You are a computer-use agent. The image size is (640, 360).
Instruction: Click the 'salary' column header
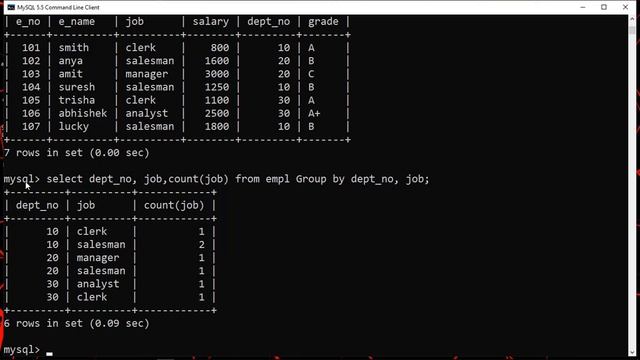click(211, 22)
